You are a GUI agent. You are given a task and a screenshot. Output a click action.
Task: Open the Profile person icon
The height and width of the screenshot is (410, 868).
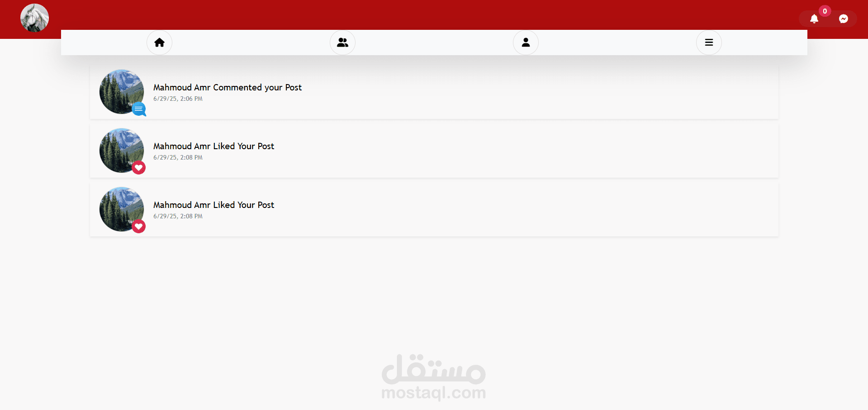(x=526, y=42)
